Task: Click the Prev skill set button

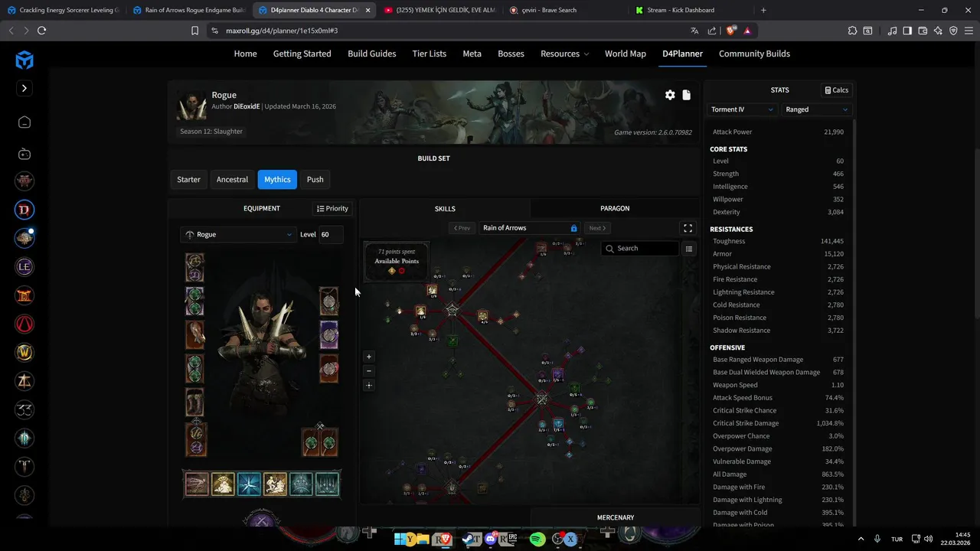Action: (x=462, y=228)
